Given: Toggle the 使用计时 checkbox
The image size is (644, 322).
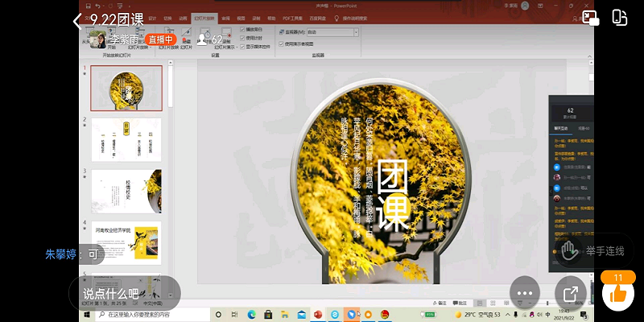Looking at the screenshot, I should 243,37.
